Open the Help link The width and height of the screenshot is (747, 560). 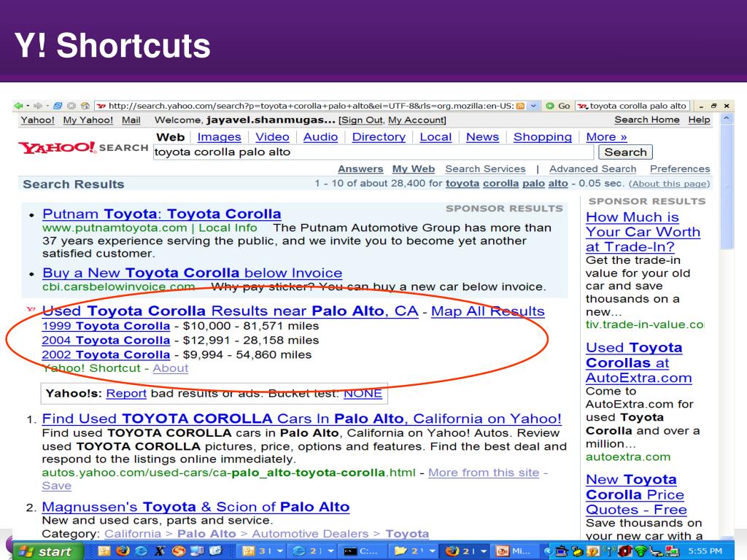coord(699,120)
